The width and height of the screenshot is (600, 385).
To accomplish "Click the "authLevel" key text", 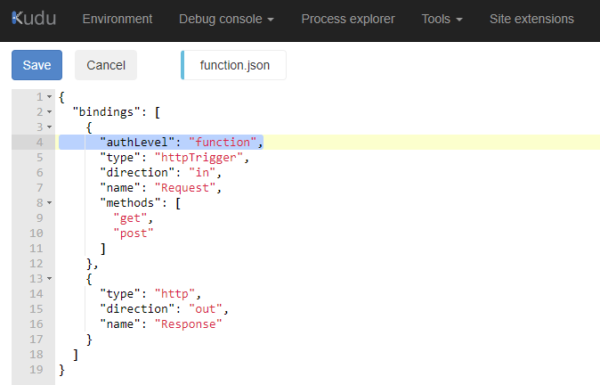I will tap(137, 142).
